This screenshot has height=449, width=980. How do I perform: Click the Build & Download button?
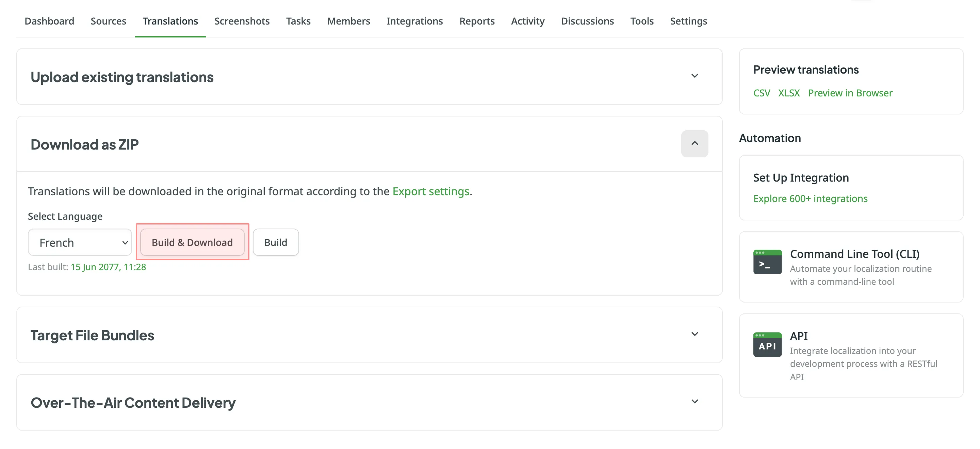(x=192, y=242)
